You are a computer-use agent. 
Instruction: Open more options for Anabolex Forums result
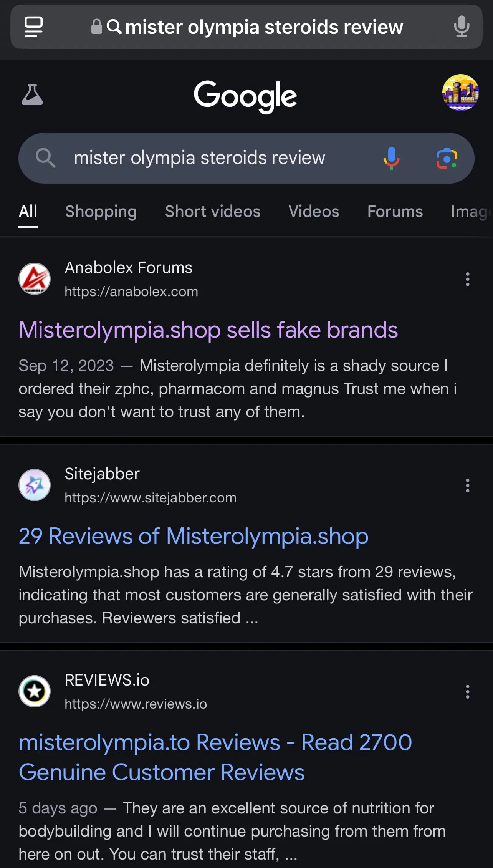point(467,279)
